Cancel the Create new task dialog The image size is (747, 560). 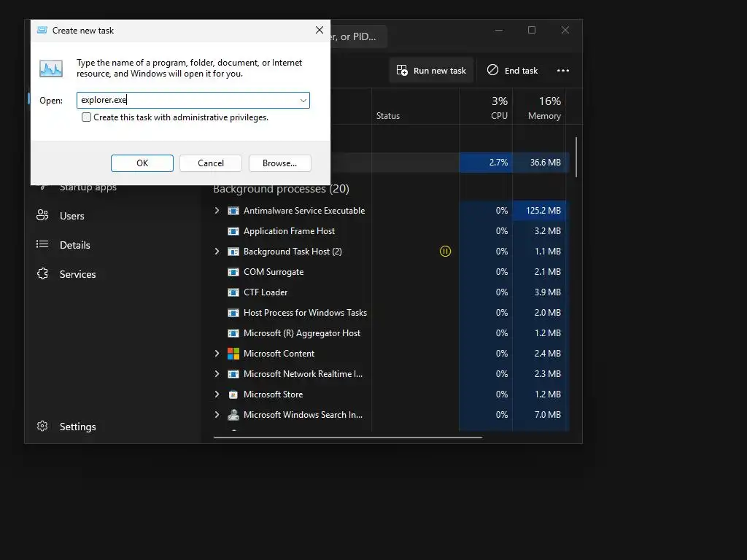(x=211, y=163)
